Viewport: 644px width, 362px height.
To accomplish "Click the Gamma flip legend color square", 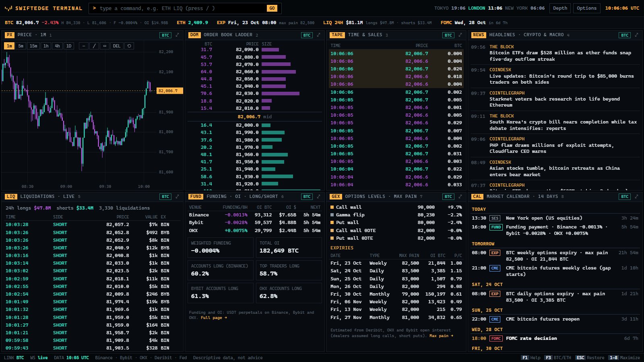I will [x=332, y=215].
